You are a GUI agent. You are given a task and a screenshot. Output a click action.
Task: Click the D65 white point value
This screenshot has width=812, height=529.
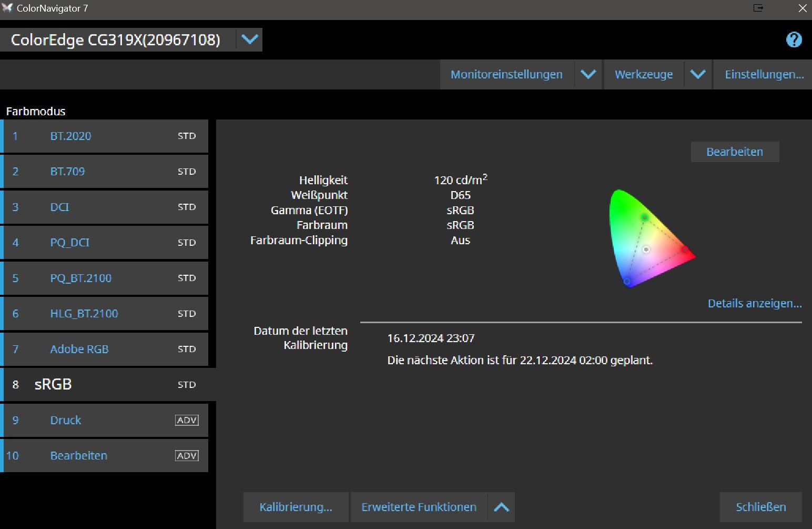461,195
